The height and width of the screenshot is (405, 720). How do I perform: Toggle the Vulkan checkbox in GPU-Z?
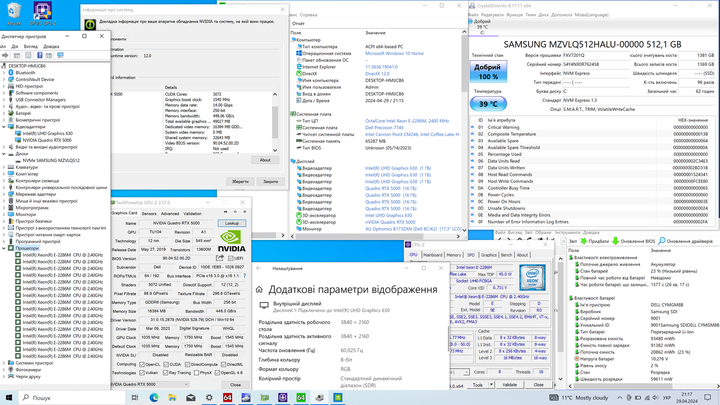click(142, 373)
